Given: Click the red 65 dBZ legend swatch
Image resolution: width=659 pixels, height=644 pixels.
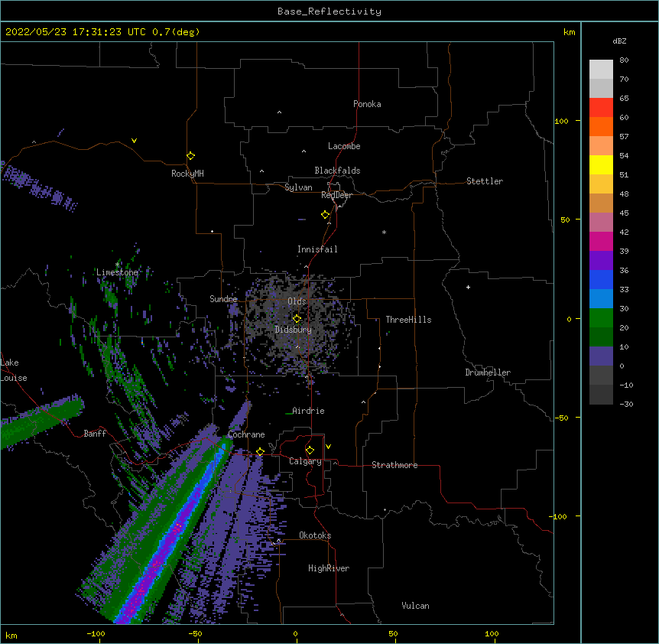Looking at the screenshot, I should [x=601, y=108].
